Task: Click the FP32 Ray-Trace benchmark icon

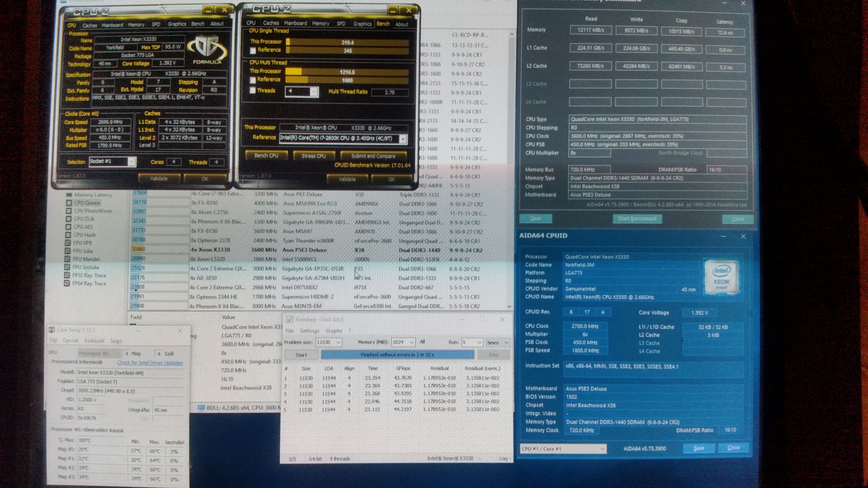Action: click(x=67, y=275)
